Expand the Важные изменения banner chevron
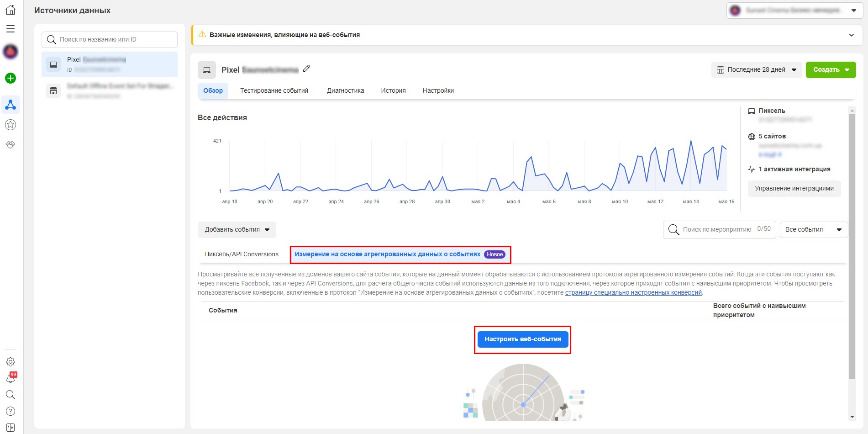Screen dimensions: 868x434 pos(852,35)
